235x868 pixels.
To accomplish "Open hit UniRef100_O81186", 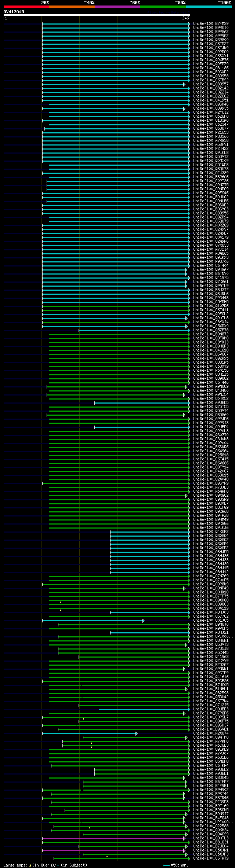I will click(x=211, y=68).
